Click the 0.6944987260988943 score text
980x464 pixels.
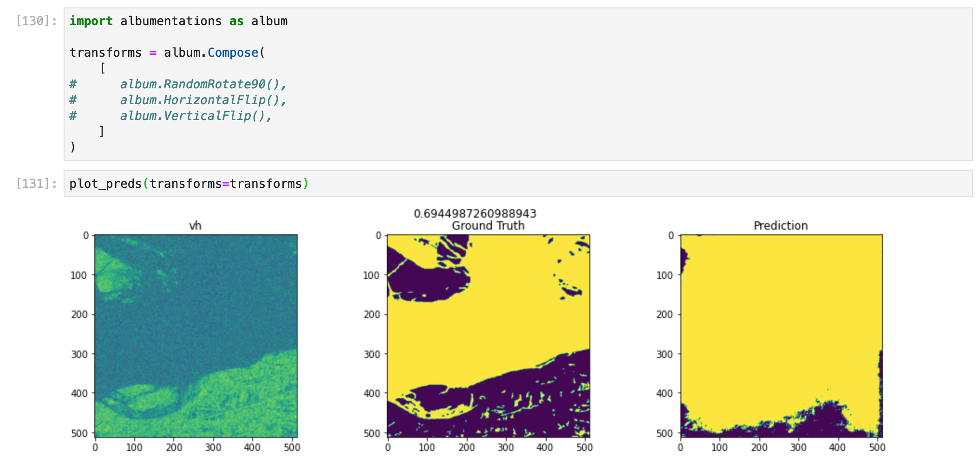point(475,213)
